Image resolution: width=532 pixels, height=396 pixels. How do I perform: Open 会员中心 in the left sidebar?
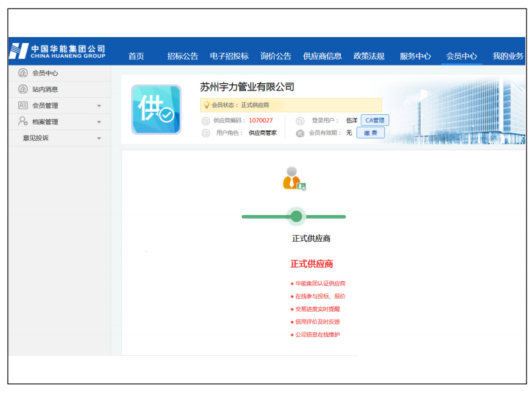60,73
